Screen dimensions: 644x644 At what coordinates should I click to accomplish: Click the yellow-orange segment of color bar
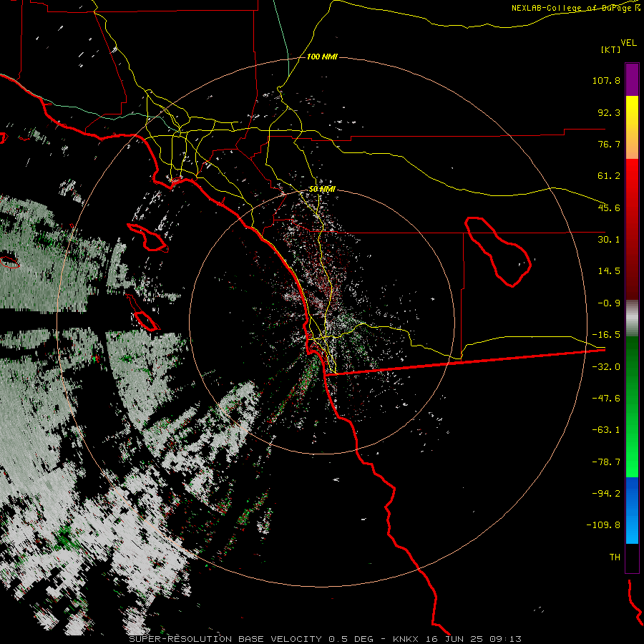[632, 127]
